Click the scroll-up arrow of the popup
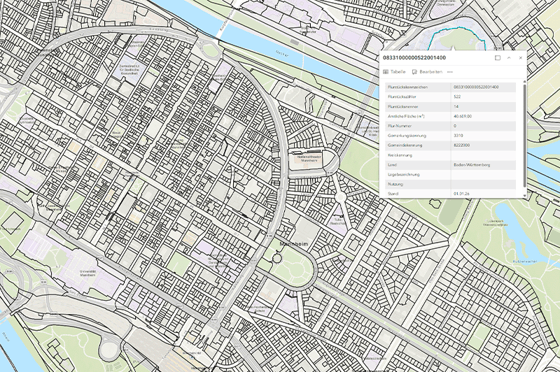This screenshot has width=560, height=372. click(x=525, y=82)
